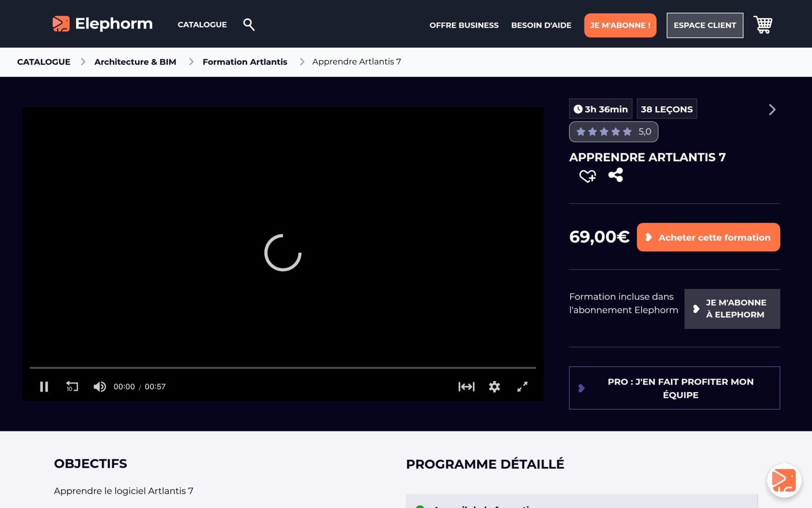Go to Architecture & BIM breadcrumb

click(x=135, y=62)
